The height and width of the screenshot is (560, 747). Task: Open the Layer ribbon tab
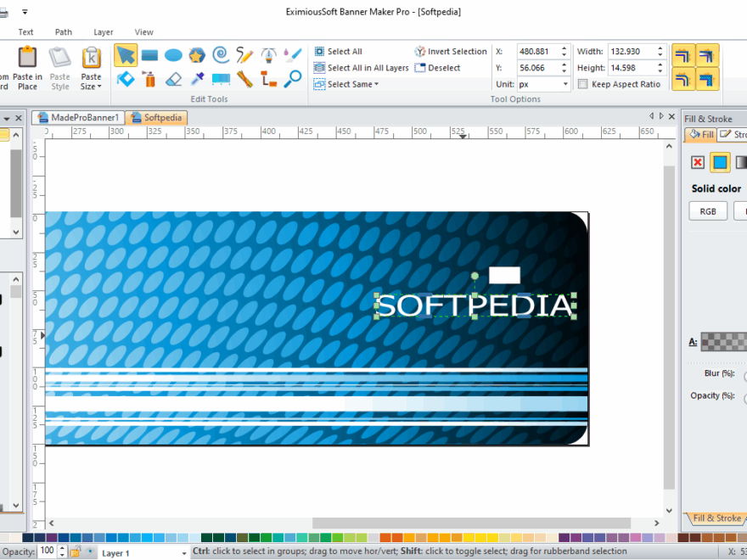click(x=104, y=32)
